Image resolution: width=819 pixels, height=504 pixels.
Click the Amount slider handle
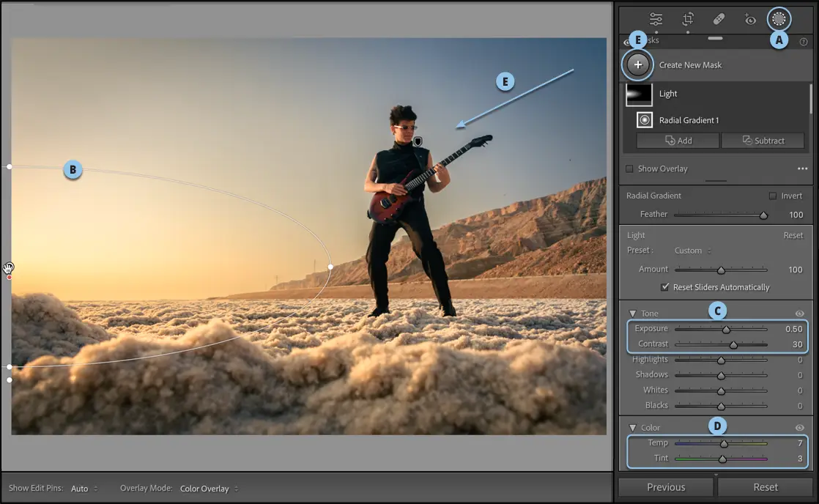click(x=721, y=270)
